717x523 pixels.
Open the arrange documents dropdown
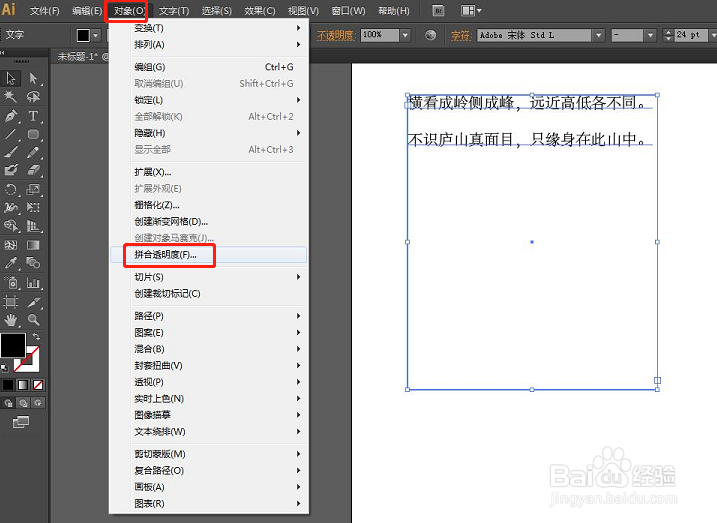pos(471,11)
